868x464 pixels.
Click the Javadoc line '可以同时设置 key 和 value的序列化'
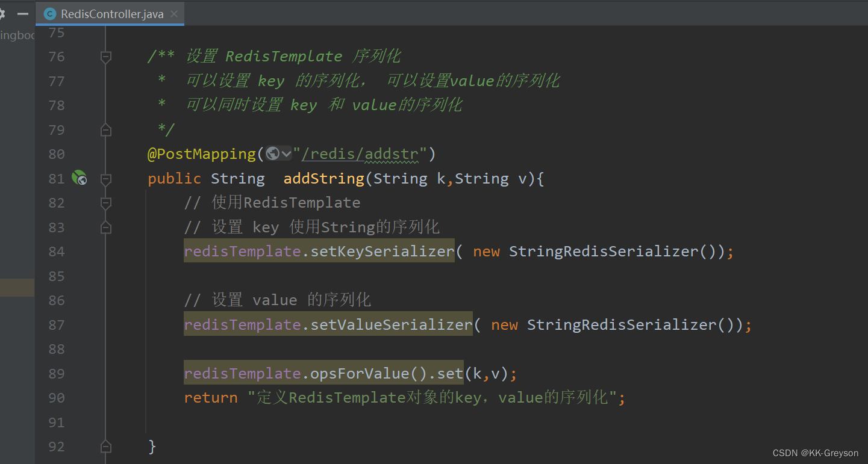point(323,105)
